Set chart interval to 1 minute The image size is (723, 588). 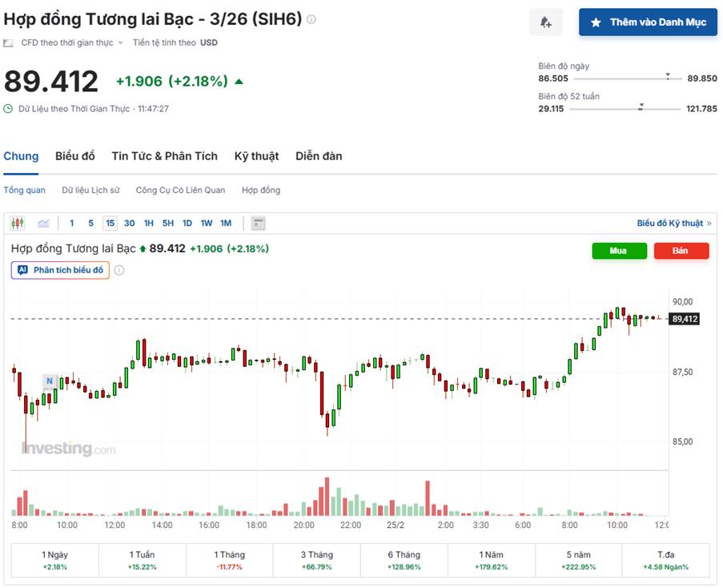(71, 224)
